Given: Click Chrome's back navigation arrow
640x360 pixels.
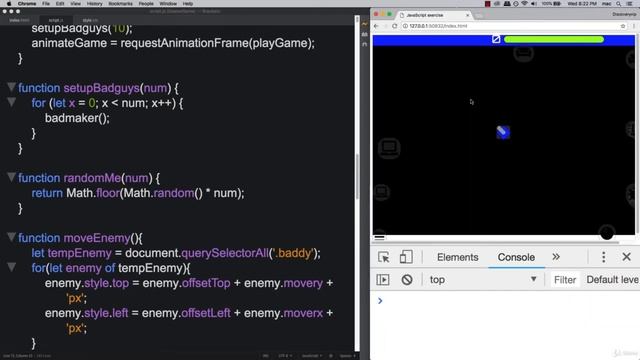Looking at the screenshot, I should 376,26.
